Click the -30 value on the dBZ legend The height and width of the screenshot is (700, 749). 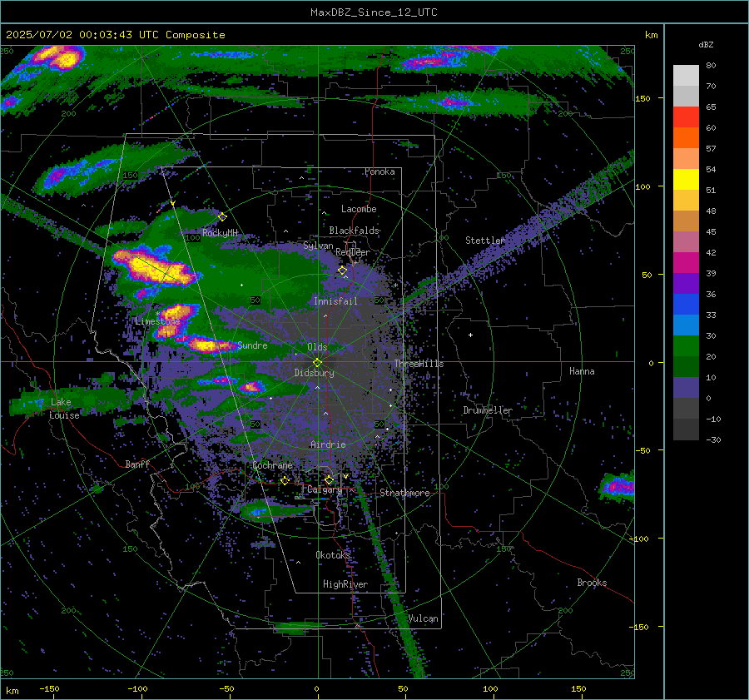click(713, 439)
